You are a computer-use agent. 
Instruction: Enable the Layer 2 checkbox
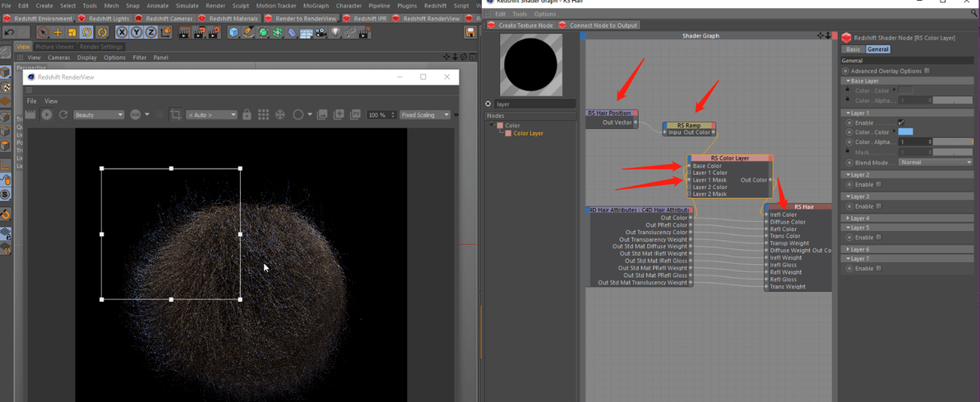[879, 185]
